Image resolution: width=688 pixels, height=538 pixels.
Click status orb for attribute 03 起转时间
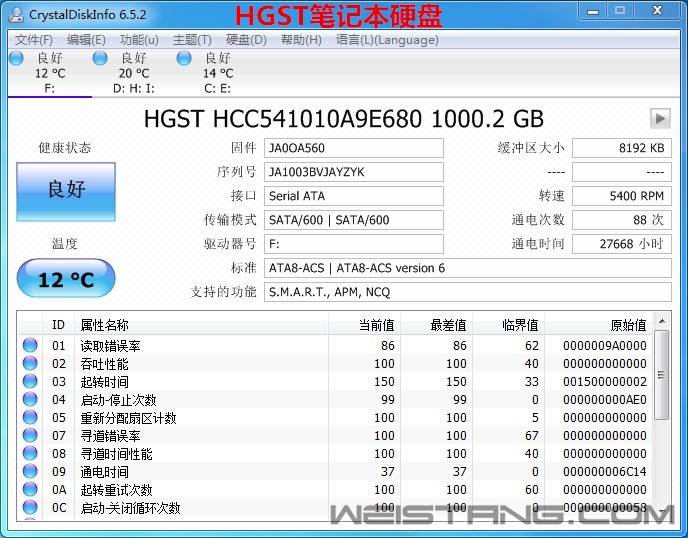pos(30,382)
